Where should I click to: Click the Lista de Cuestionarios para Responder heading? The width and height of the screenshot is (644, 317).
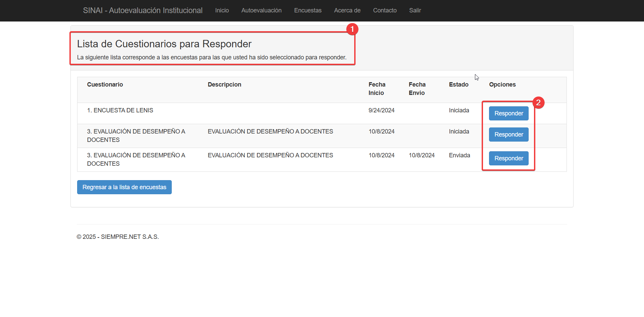click(164, 44)
